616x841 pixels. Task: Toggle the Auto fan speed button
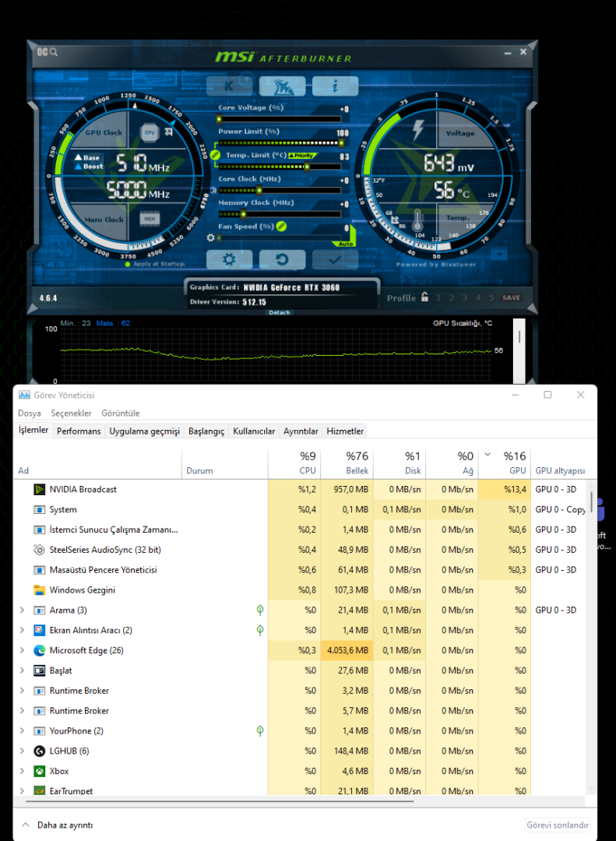click(x=346, y=244)
